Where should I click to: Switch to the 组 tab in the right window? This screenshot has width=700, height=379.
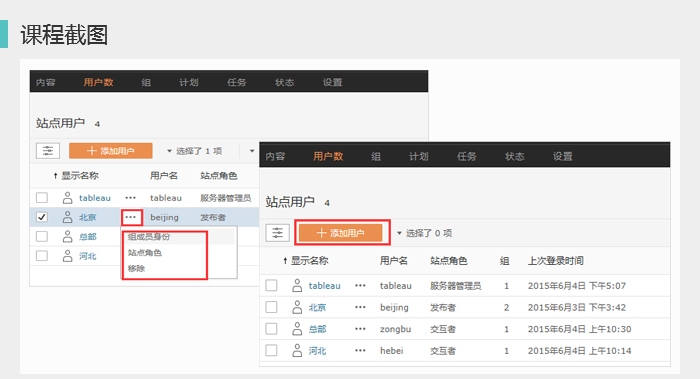pyautogui.click(x=376, y=156)
